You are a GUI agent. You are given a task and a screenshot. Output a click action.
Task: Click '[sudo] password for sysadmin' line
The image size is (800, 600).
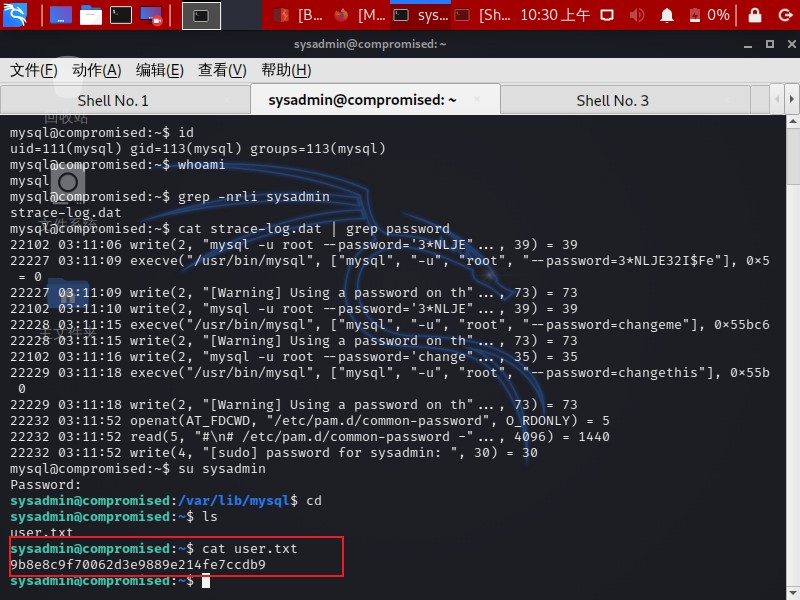pos(273,453)
